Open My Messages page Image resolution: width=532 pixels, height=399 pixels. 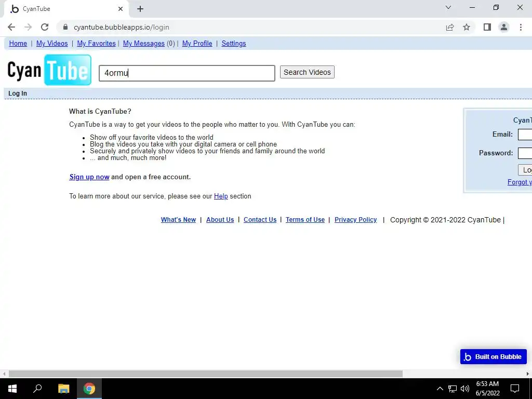click(144, 44)
